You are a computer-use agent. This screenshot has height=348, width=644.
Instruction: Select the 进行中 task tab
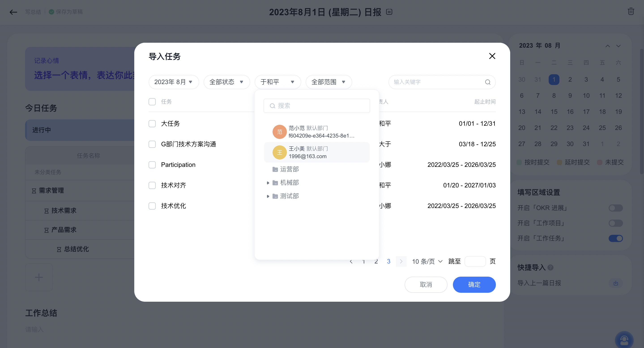pos(80,130)
